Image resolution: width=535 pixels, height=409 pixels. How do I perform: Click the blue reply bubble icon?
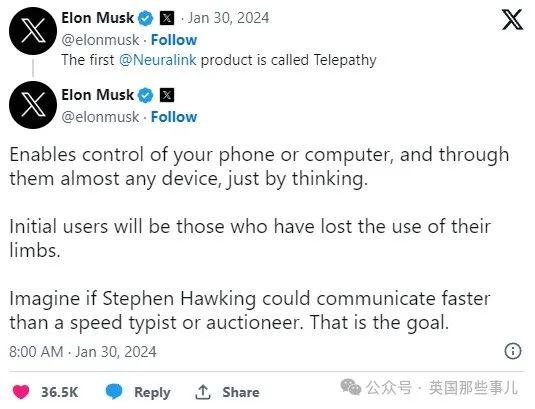[114, 391]
